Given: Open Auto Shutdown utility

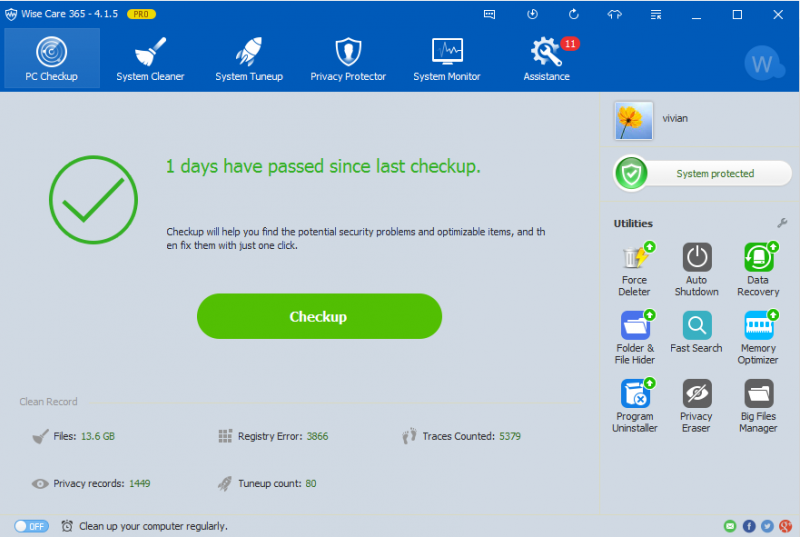Looking at the screenshot, I should click(696, 269).
